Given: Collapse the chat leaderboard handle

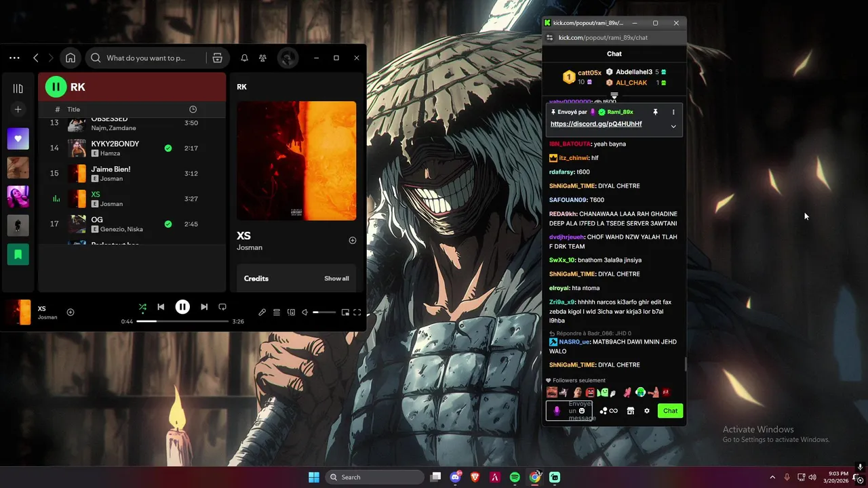Looking at the screenshot, I should (x=614, y=96).
